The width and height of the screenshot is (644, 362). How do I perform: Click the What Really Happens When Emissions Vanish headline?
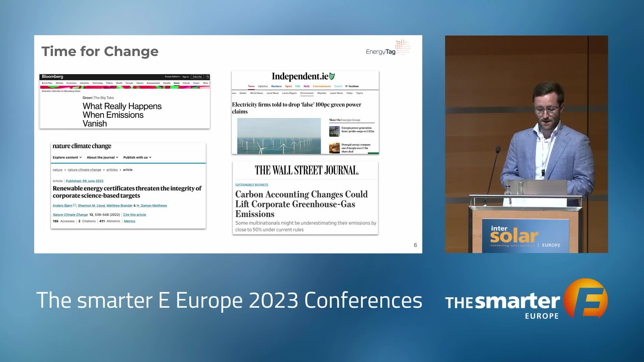pyautogui.click(x=122, y=115)
